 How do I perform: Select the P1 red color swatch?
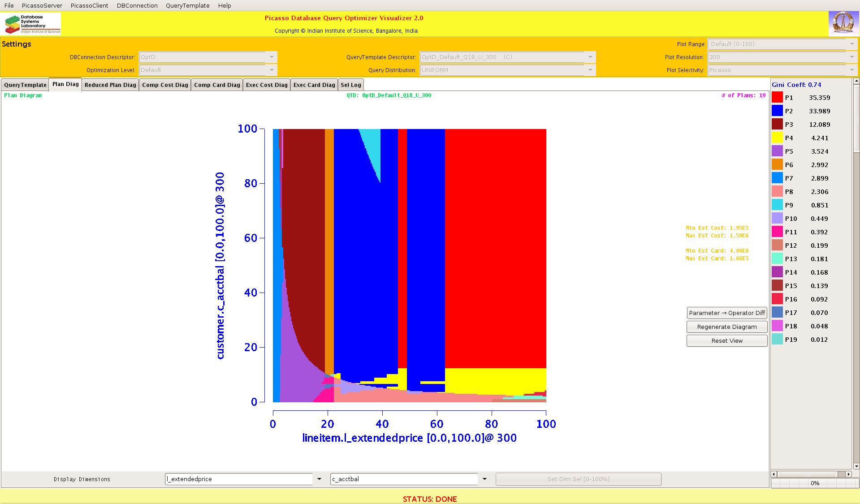point(777,97)
